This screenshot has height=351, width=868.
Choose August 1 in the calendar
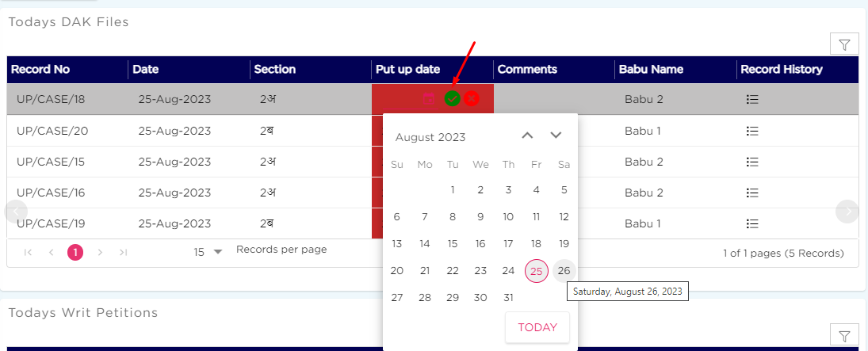pos(453,190)
